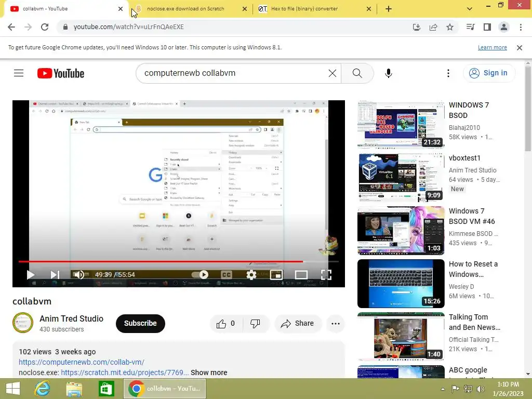This screenshot has height=399, width=532.
Task: Seek on the red video progress bar
Action: [x=179, y=262]
